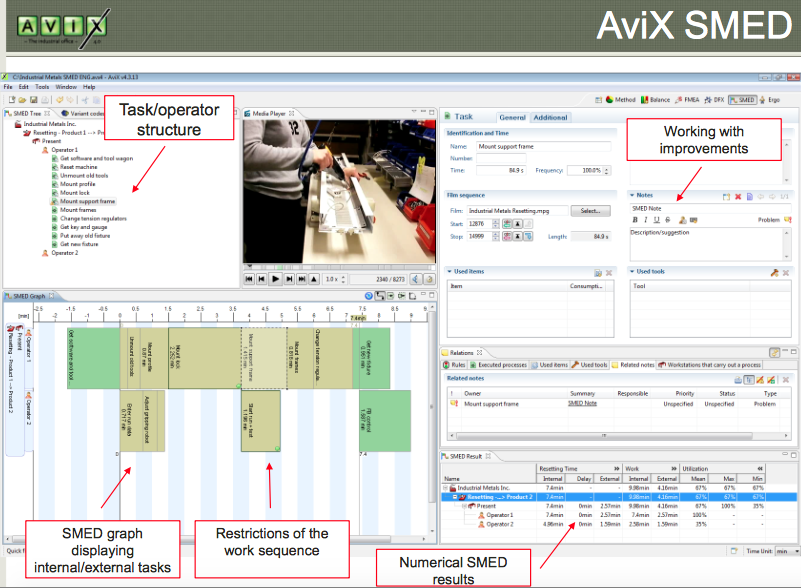
Task: Click the Save toolbar icon
Action: tap(34, 100)
